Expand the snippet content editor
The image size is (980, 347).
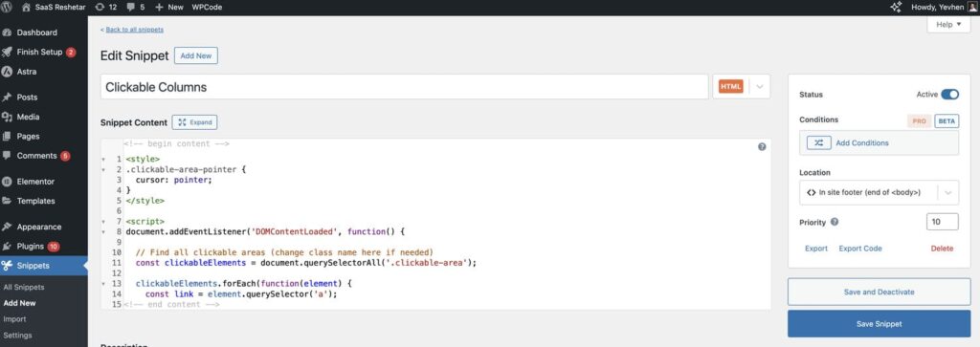194,122
